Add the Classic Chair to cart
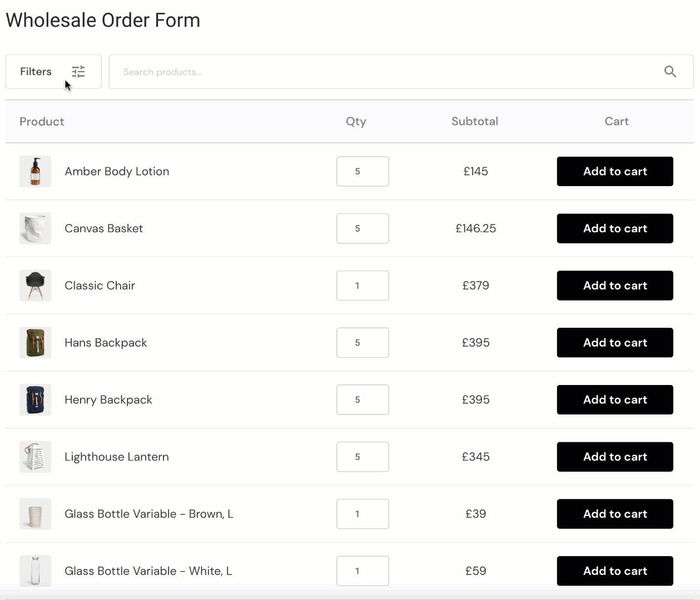 coord(614,286)
